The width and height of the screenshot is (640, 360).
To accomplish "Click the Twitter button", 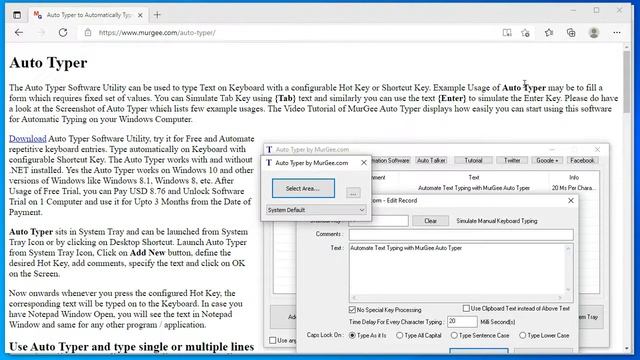I will [512, 160].
